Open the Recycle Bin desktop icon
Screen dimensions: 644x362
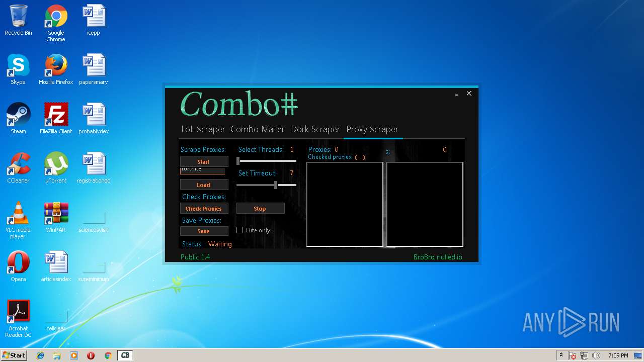coord(18,20)
